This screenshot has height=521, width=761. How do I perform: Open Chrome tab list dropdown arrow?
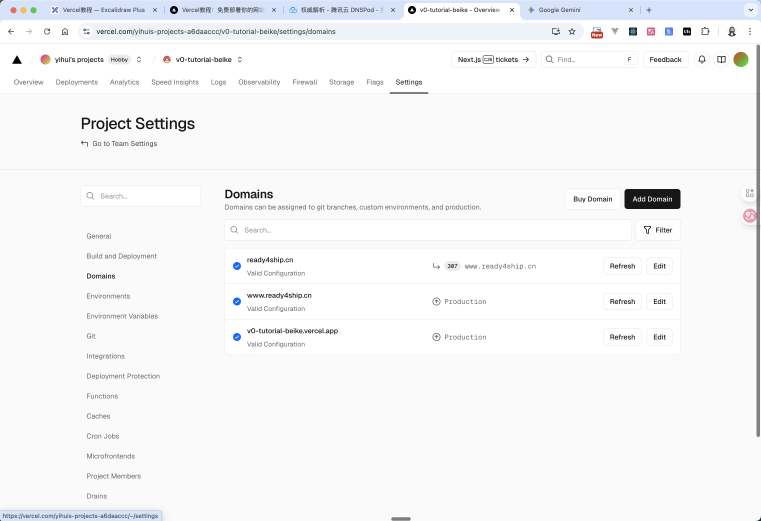750,10
